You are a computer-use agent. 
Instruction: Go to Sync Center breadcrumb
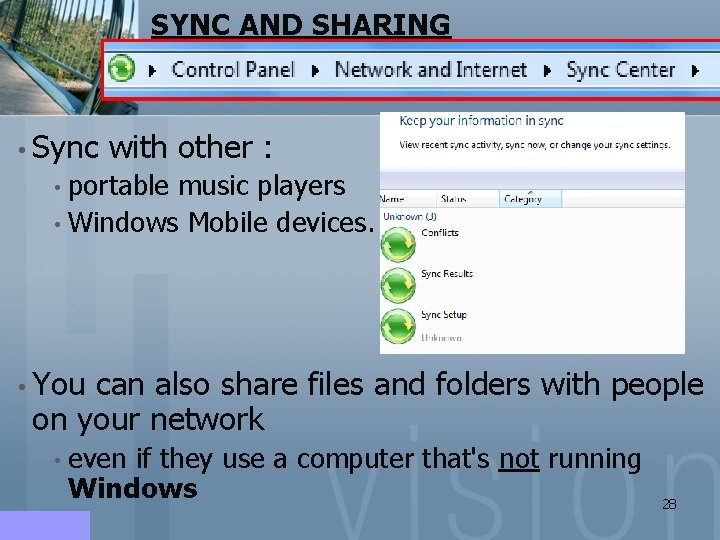[x=621, y=69]
